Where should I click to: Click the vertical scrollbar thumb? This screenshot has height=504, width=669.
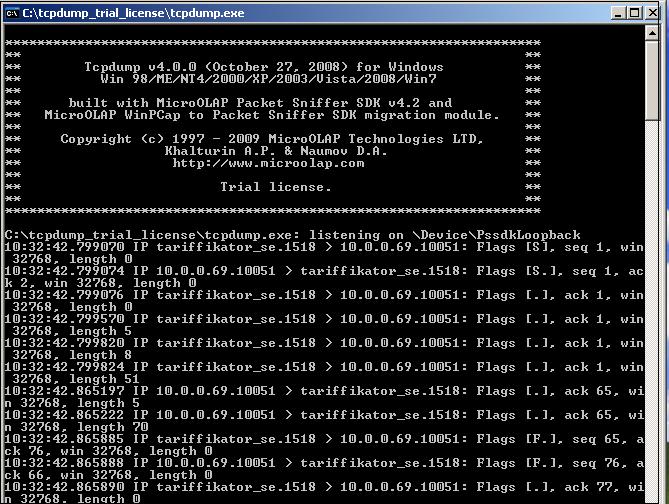(x=652, y=81)
